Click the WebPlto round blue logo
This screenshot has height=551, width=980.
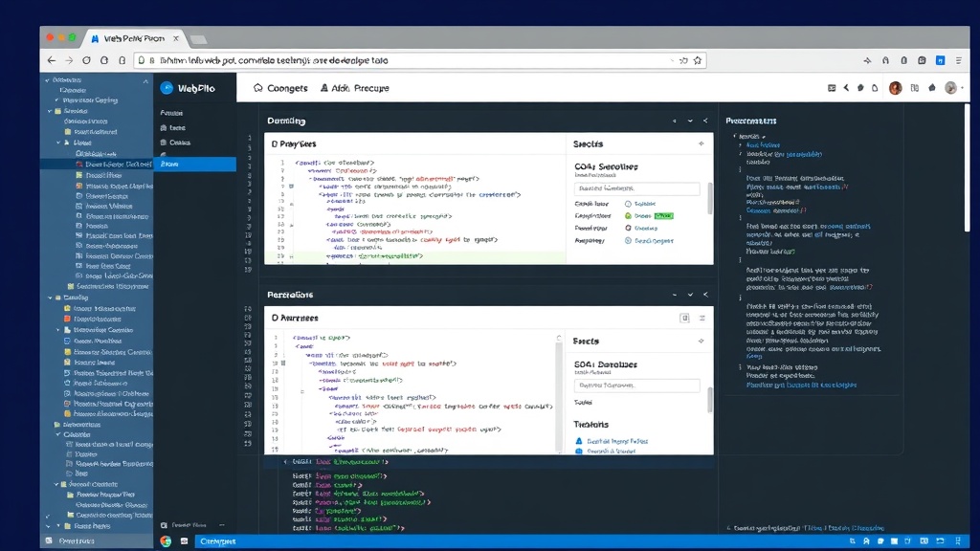(x=167, y=88)
